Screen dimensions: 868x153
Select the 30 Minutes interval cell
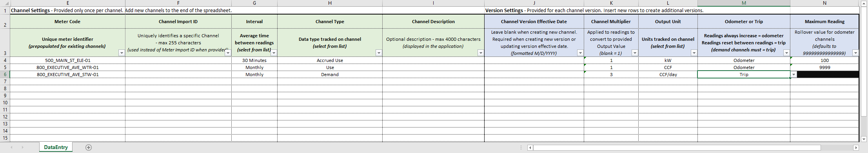pyautogui.click(x=254, y=60)
